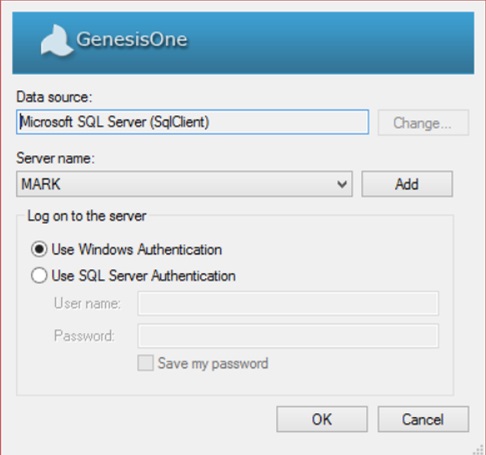Dismiss the dialog with Cancel
The width and height of the screenshot is (486, 455).
coord(423,419)
